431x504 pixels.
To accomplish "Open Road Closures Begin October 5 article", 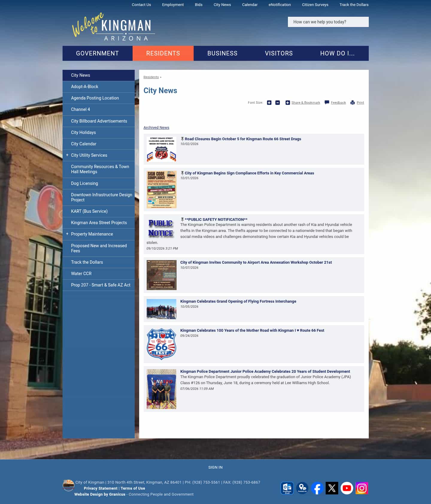I will [x=243, y=139].
